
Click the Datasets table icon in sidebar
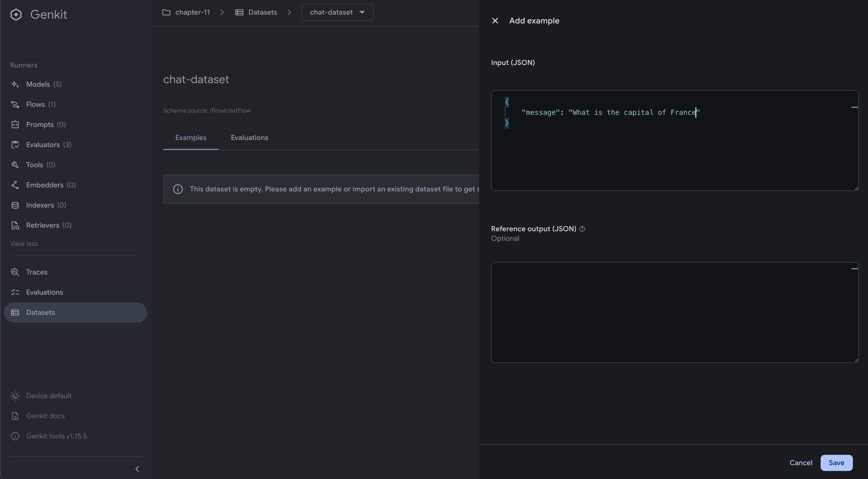pyautogui.click(x=15, y=312)
